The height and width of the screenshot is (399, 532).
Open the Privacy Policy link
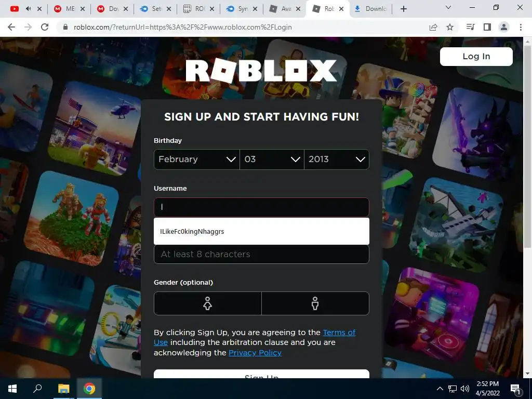[x=255, y=353]
